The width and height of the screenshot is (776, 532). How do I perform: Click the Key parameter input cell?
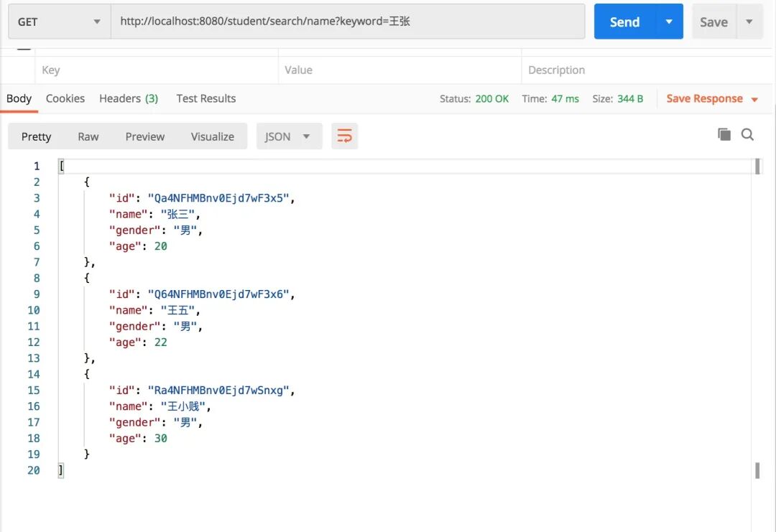point(156,70)
